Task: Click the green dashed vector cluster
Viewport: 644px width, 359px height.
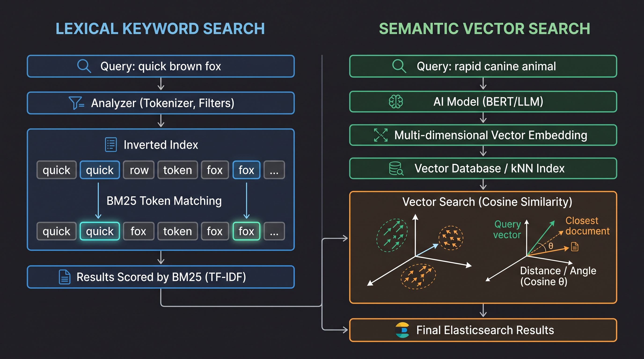Action: [x=392, y=235]
